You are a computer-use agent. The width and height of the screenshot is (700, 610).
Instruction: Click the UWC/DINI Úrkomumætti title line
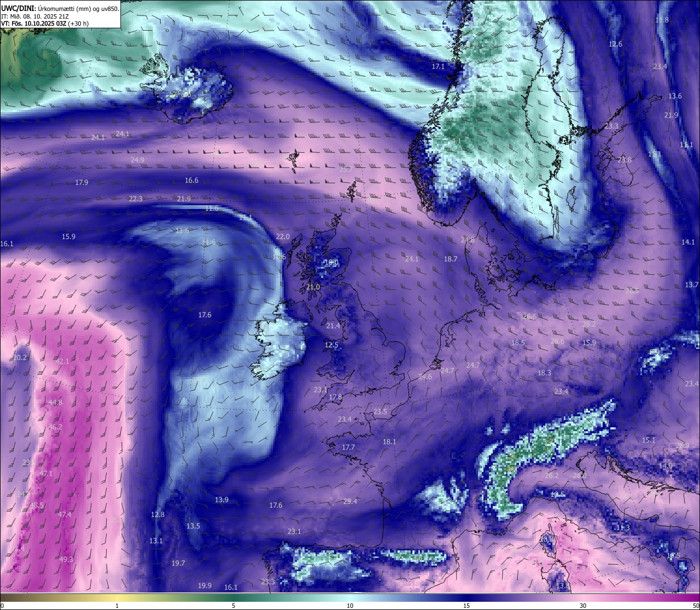[60, 8]
